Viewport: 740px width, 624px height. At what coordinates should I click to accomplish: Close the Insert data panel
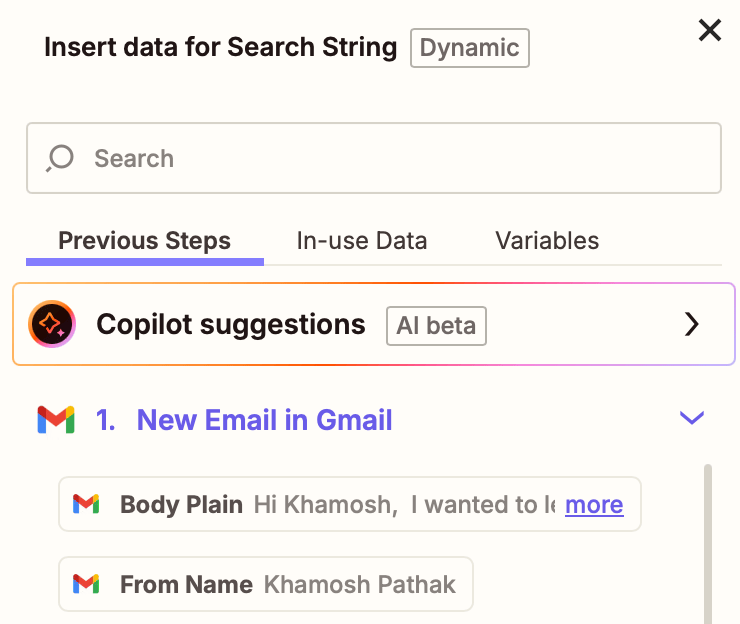pos(709,31)
